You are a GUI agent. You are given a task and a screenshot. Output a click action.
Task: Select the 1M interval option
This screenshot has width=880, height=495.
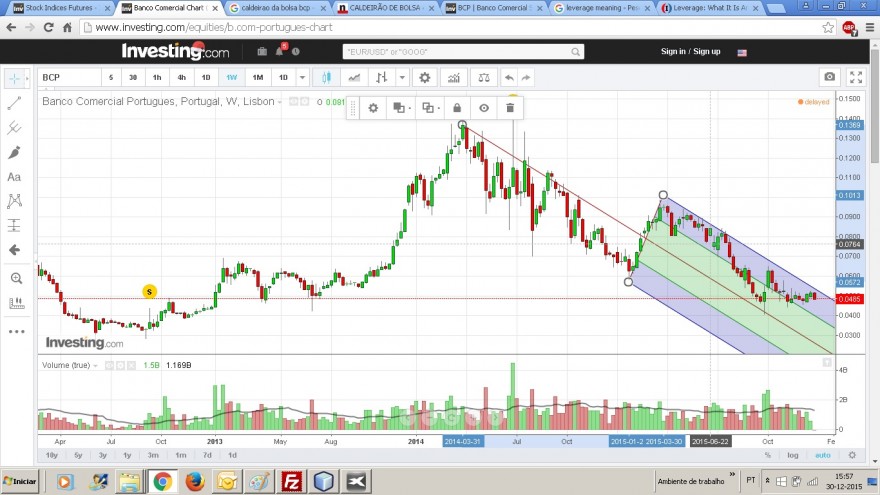pyautogui.click(x=258, y=77)
